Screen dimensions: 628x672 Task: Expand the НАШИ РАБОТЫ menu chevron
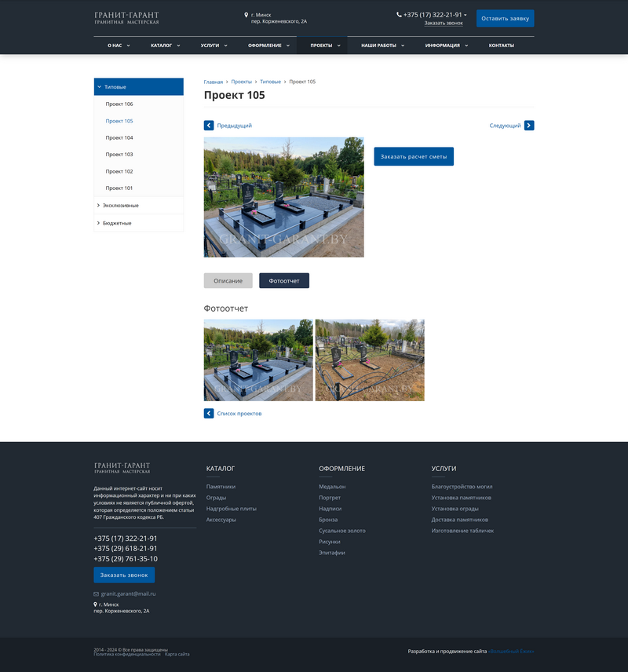tap(403, 46)
